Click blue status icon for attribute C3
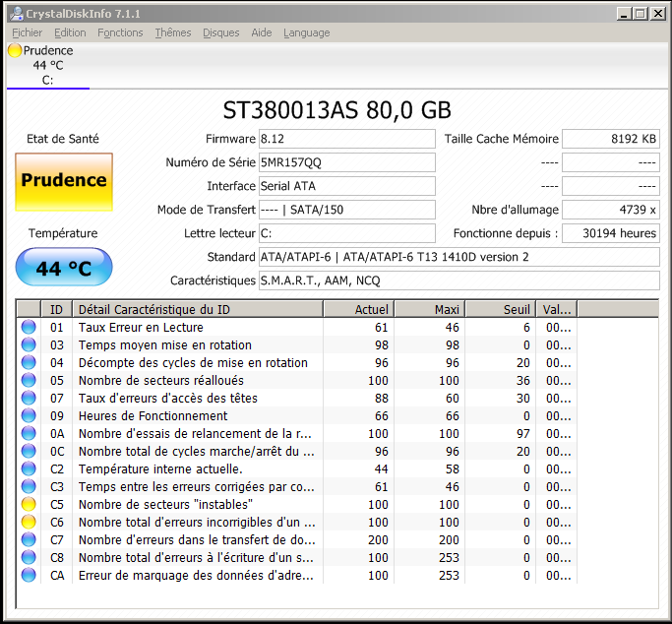Screen dimensions: 672x624 pos(29,486)
